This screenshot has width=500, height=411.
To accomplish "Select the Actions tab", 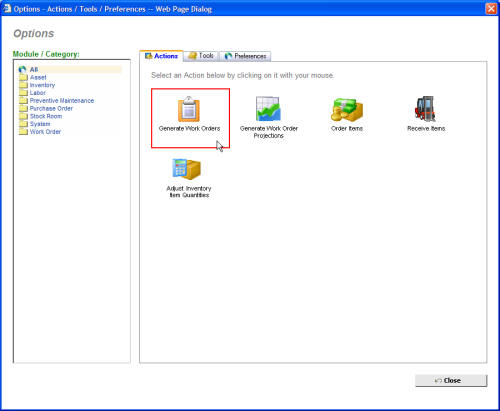I will click(161, 56).
